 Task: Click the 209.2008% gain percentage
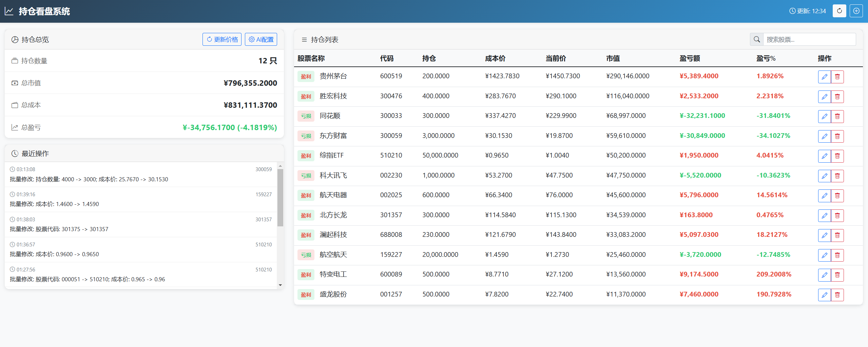pyautogui.click(x=774, y=274)
